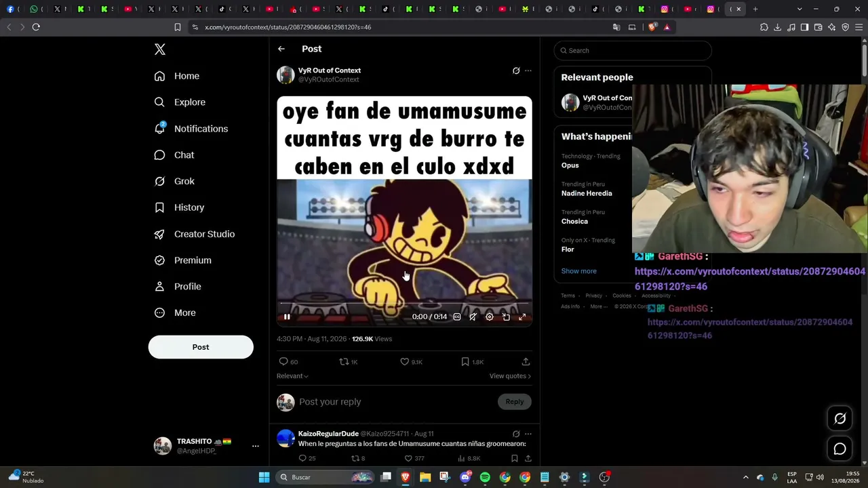Bookmark the VyR post
This screenshot has height=488, width=868.
click(465, 362)
